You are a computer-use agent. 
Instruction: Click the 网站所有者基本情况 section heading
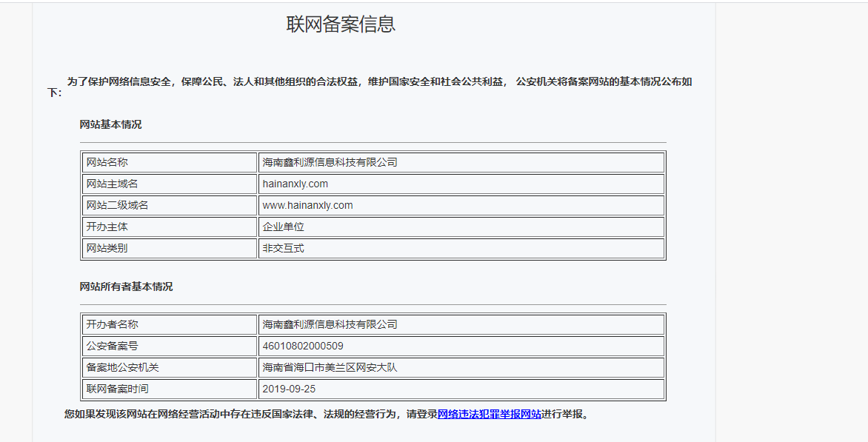click(126, 287)
